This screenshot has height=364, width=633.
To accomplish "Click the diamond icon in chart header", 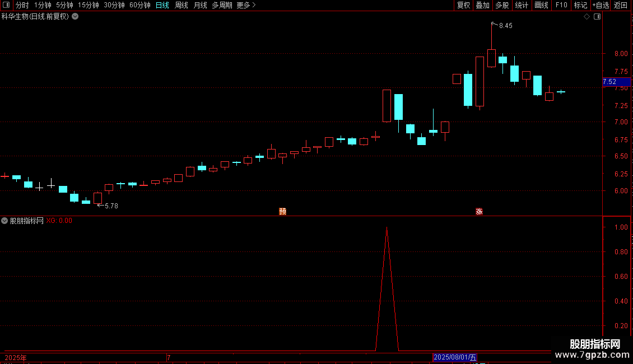I will click(587, 17).
